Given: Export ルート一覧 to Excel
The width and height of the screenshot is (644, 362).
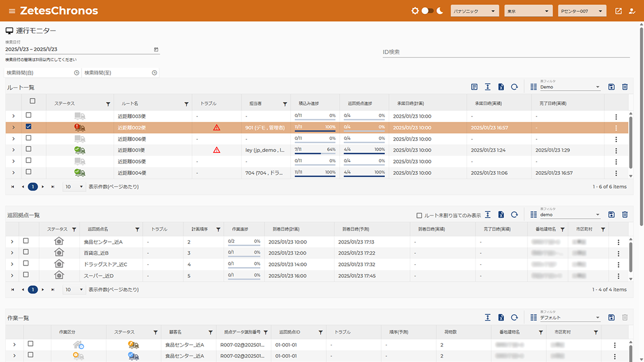Looking at the screenshot, I should [x=501, y=87].
